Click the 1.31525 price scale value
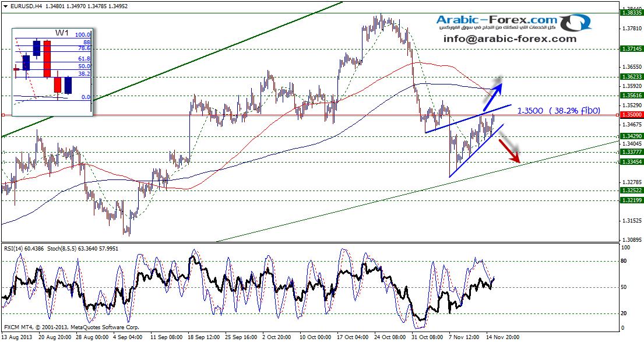Image resolution: width=644 pixels, height=342 pixels. coord(632,220)
